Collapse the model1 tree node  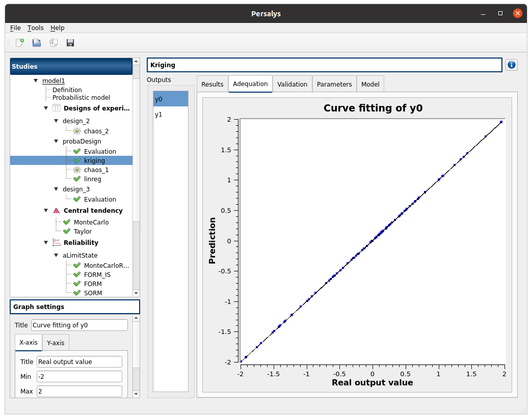click(36, 80)
